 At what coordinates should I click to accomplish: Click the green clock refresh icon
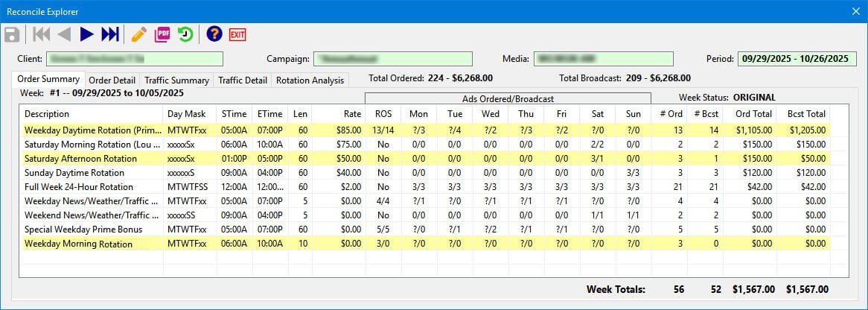tap(185, 34)
